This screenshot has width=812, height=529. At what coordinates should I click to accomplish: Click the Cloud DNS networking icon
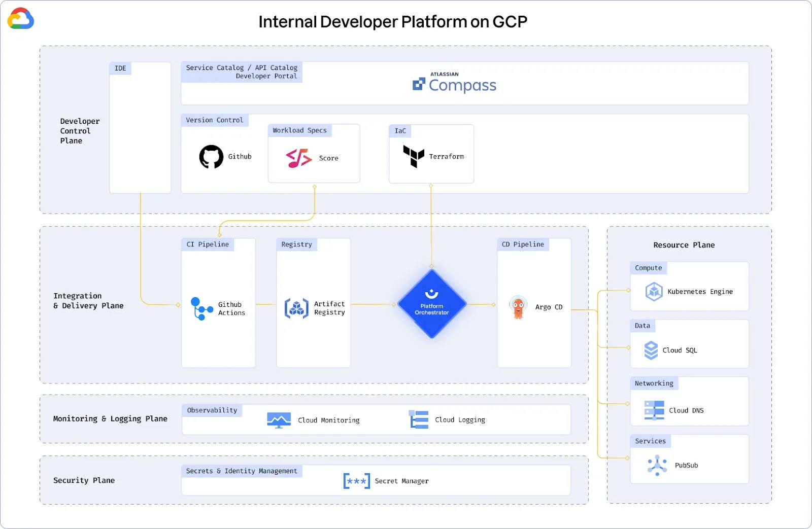653,410
